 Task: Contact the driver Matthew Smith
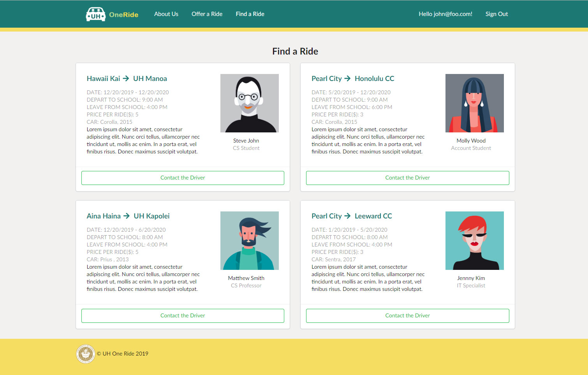(183, 316)
